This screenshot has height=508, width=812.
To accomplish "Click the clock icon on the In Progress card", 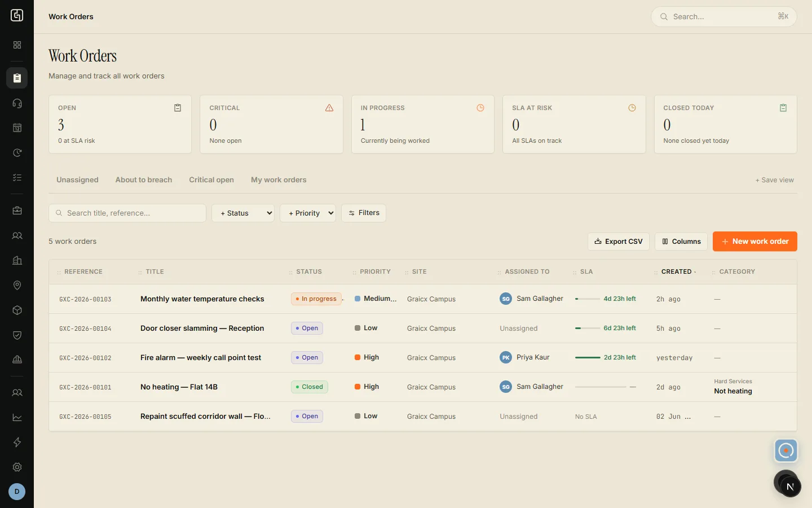I will click(x=480, y=108).
